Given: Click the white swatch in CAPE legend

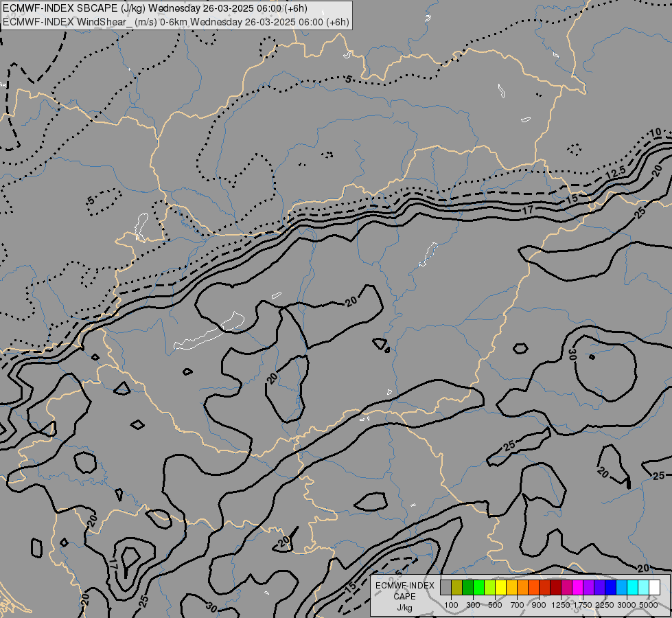Looking at the screenshot, I should tap(654, 587).
